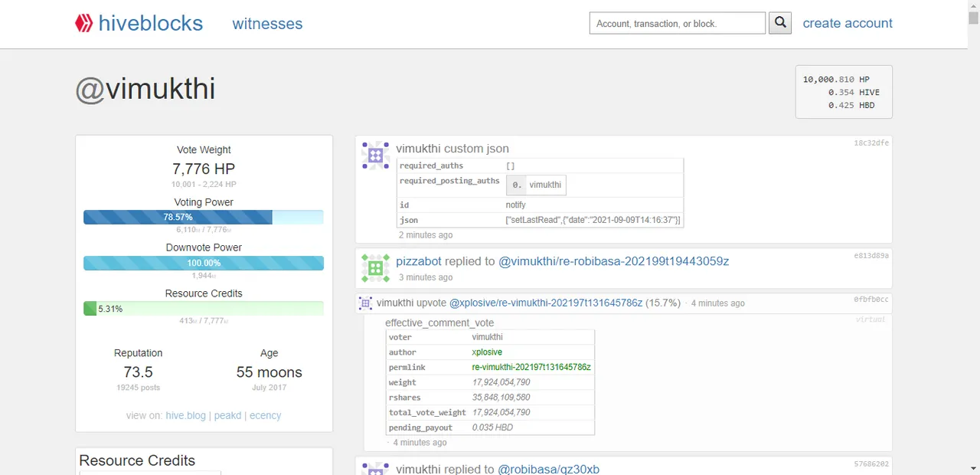Open @xplosive/re-vimukthi upvote target link

[x=546, y=303]
